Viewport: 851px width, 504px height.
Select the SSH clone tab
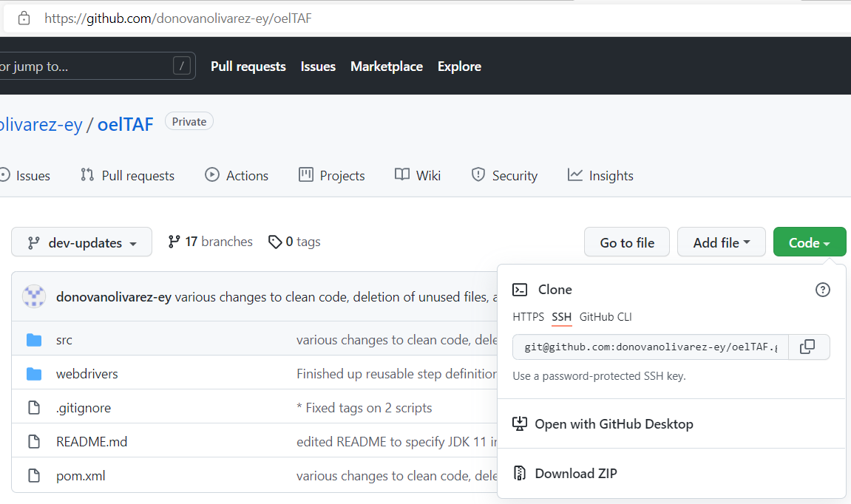click(x=562, y=317)
